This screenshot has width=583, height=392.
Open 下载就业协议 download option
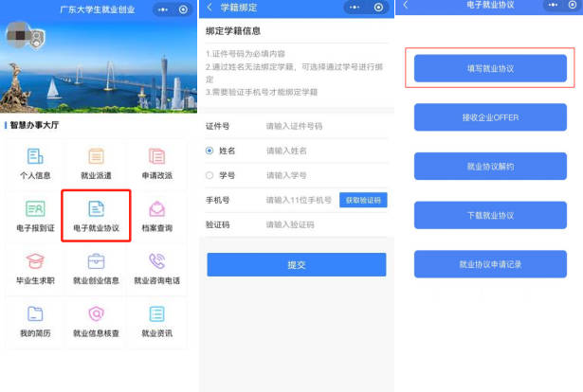point(490,215)
